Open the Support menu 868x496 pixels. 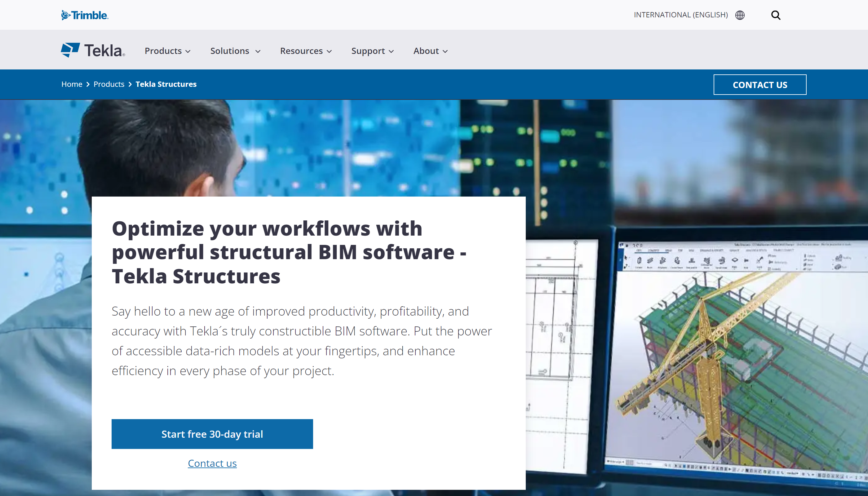(372, 51)
